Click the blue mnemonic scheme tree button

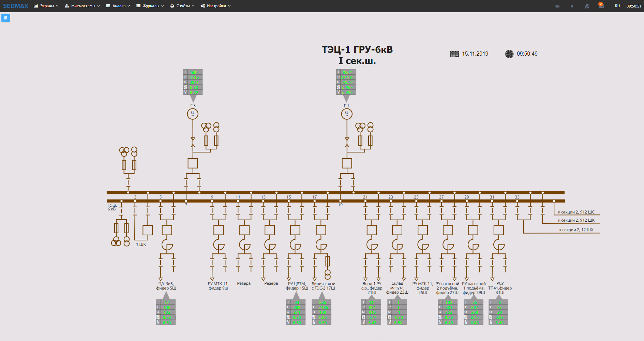click(6, 18)
